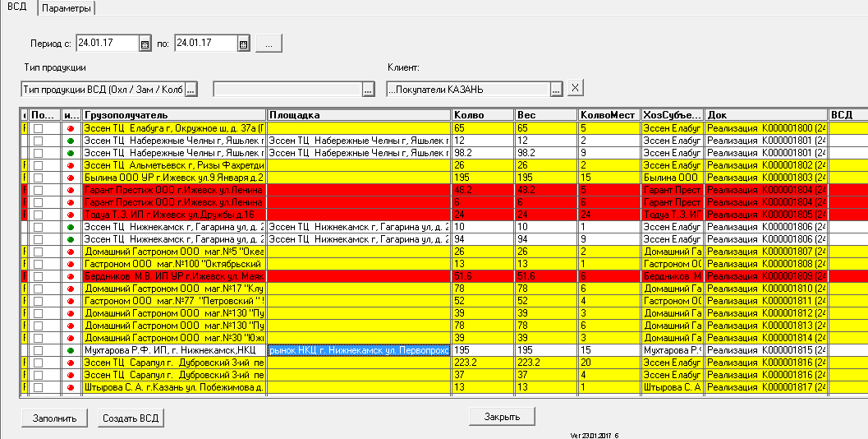Image resolution: width=868 pixels, height=439 pixels.
Task: Open Тип продукции ВСД selection ellipsis
Action: [x=191, y=90]
